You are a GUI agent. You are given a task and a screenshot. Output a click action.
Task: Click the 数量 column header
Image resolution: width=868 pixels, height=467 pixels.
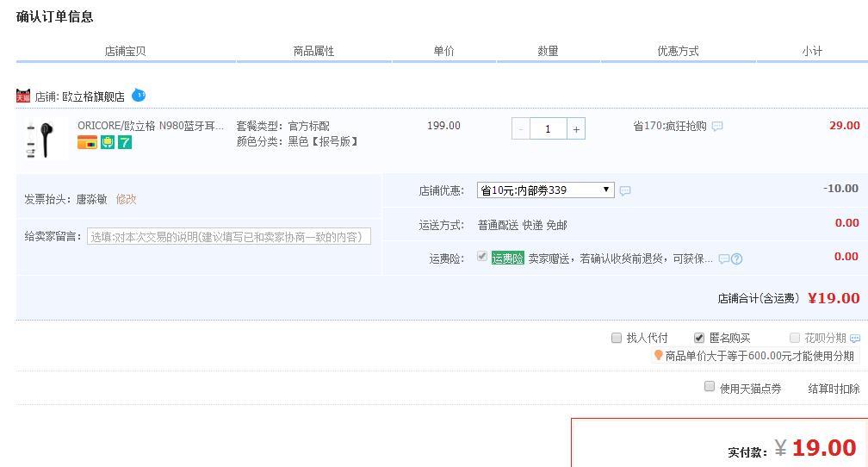click(548, 51)
